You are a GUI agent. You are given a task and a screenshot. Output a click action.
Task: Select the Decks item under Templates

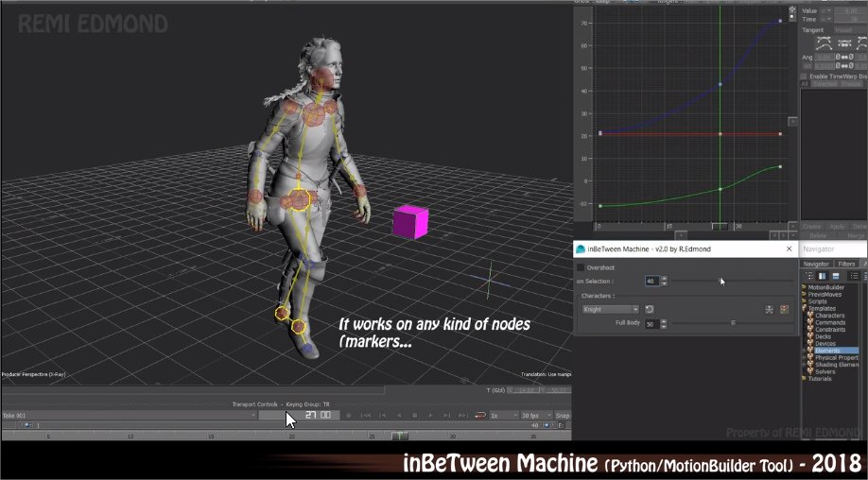click(x=824, y=336)
